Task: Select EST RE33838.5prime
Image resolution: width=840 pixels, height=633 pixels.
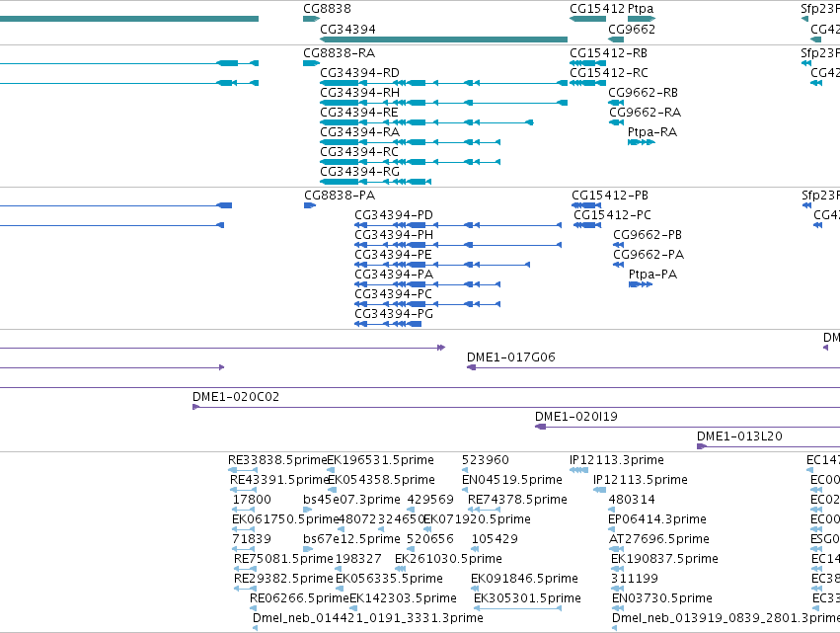Action: [277, 460]
